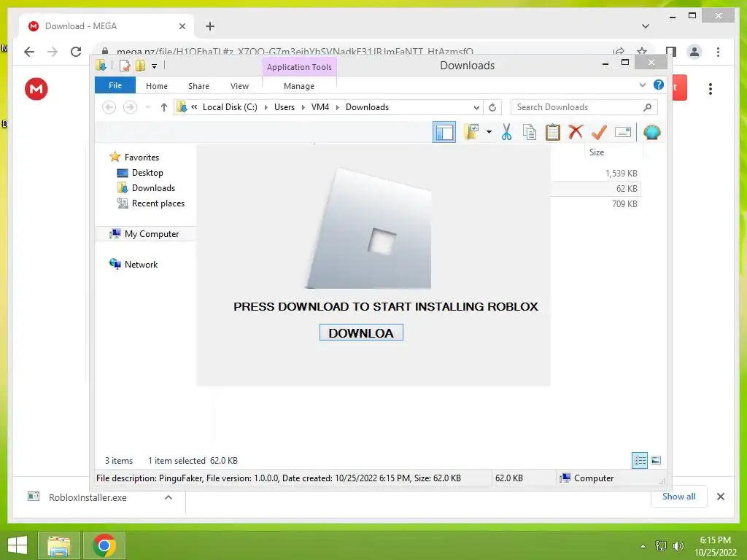
Task: Open MEGA page three-dot menu
Action: coord(711,88)
